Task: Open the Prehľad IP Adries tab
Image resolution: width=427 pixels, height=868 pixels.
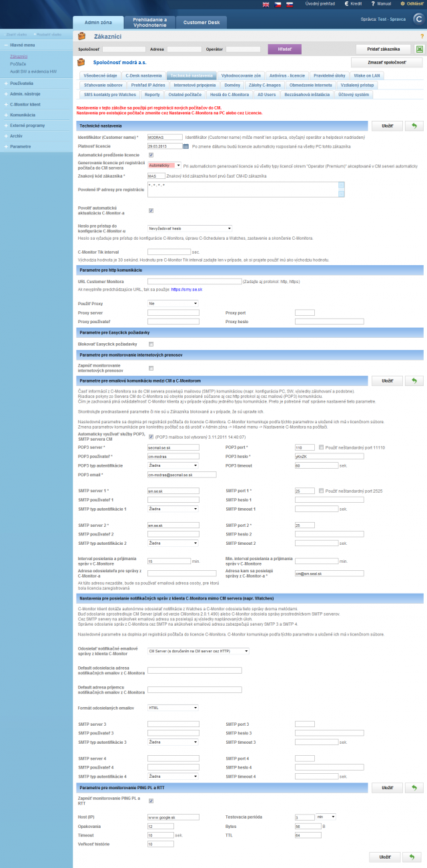Action: click(x=147, y=85)
